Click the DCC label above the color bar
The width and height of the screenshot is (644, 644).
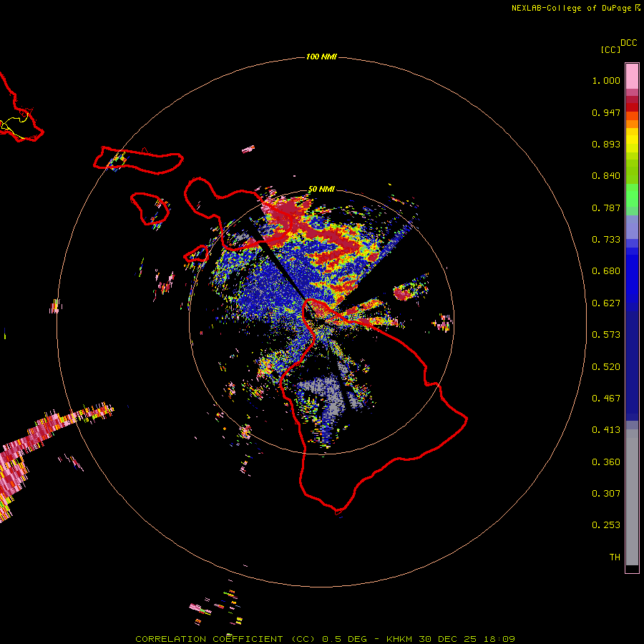pyautogui.click(x=628, y=43)
